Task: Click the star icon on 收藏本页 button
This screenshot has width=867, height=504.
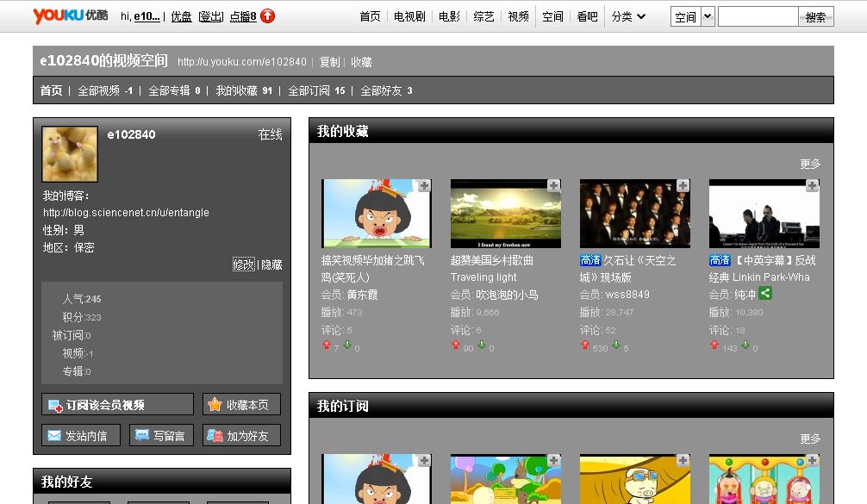Action: (x=213, y=404)
